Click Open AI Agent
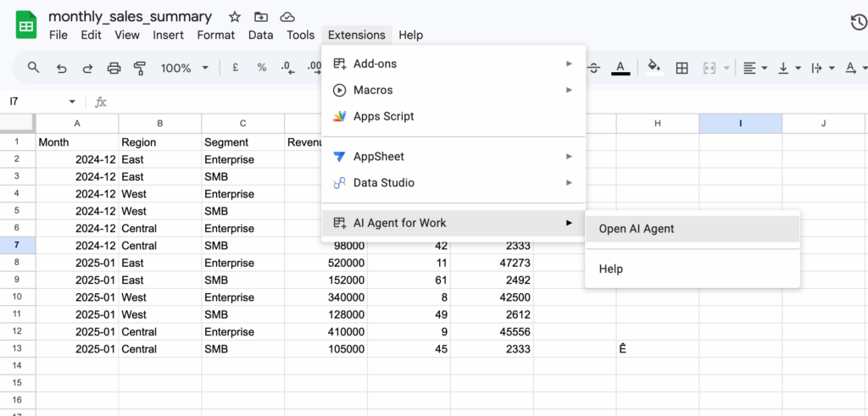This screenshot has width=868, height=416. [x=693, y=229]
